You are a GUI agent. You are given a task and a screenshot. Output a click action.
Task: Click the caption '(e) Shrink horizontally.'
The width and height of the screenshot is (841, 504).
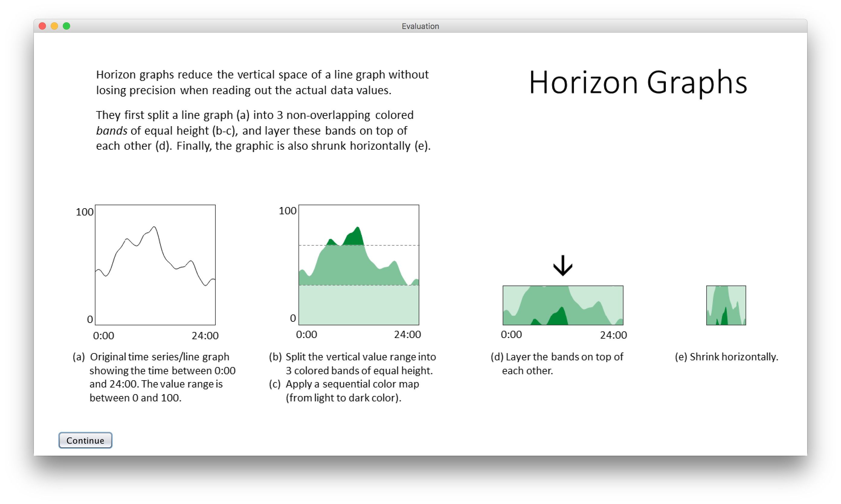point(726,357)
